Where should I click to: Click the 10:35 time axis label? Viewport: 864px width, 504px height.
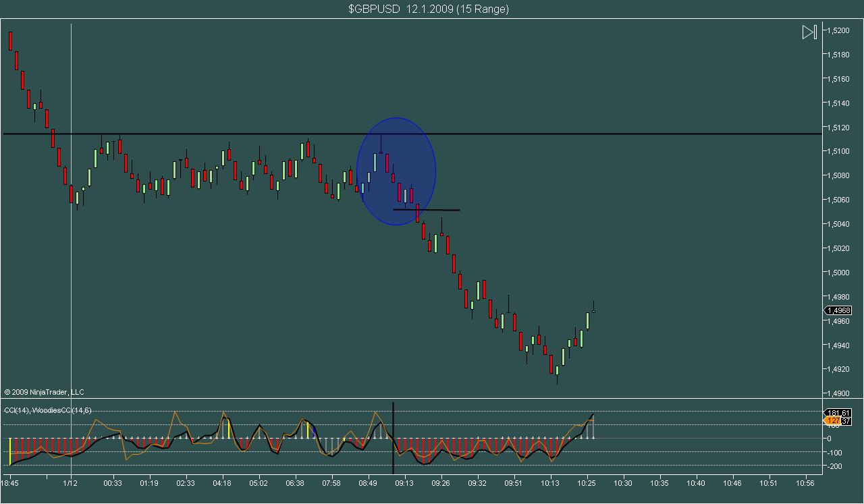(659, 483)
